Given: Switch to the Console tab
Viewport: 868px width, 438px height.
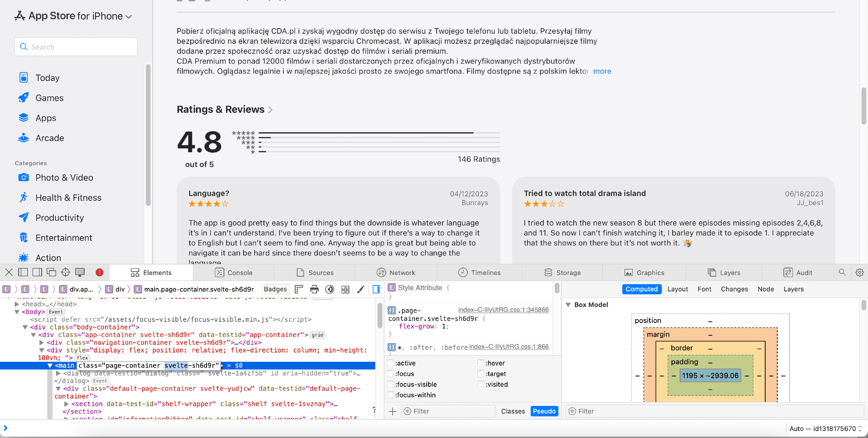Looking at the screenshot, I should 233,272.
